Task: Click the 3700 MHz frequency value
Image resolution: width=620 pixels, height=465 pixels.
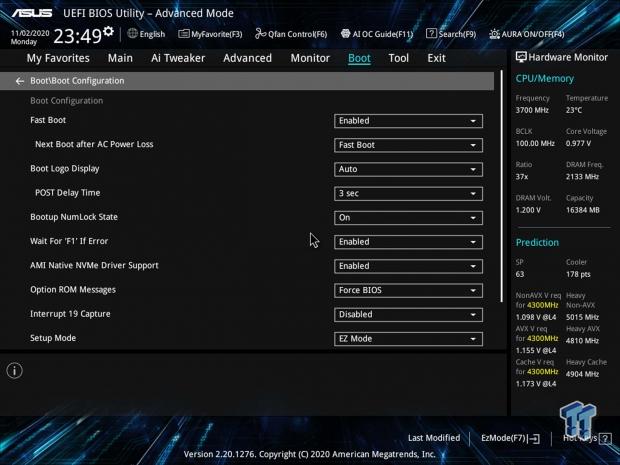Action: (532, 110)
